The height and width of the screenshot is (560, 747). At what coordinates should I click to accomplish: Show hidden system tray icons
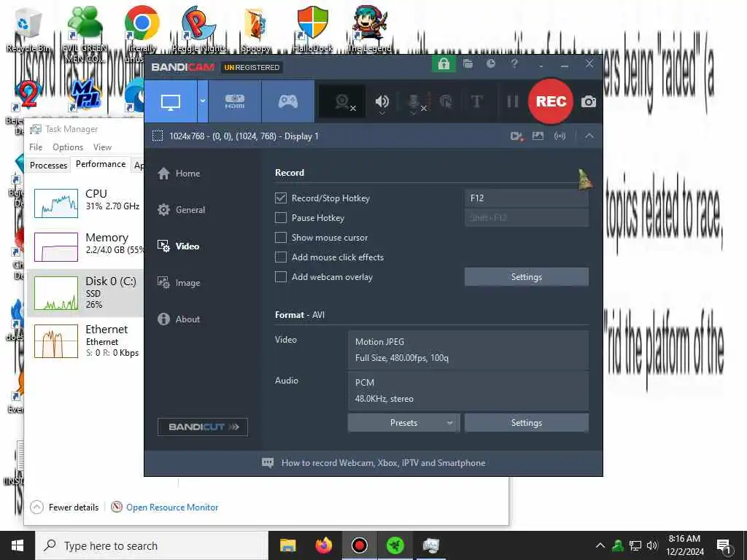(x=600, y=545)
